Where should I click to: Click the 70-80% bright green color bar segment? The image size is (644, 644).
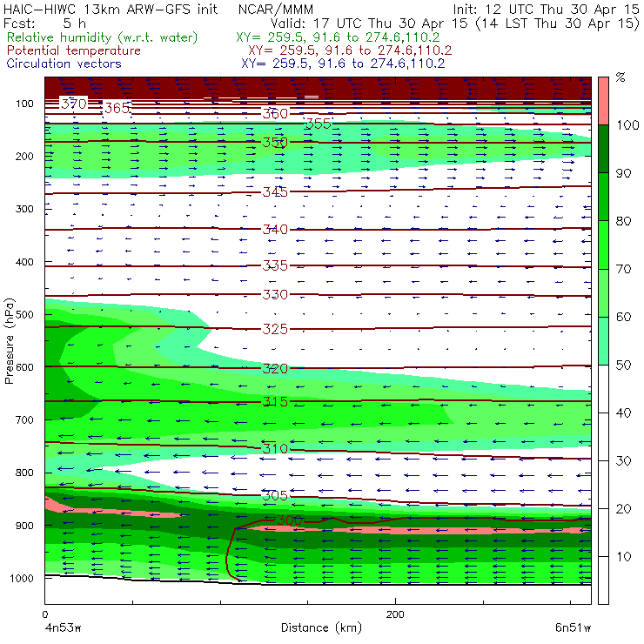click(x=603, y=245)
